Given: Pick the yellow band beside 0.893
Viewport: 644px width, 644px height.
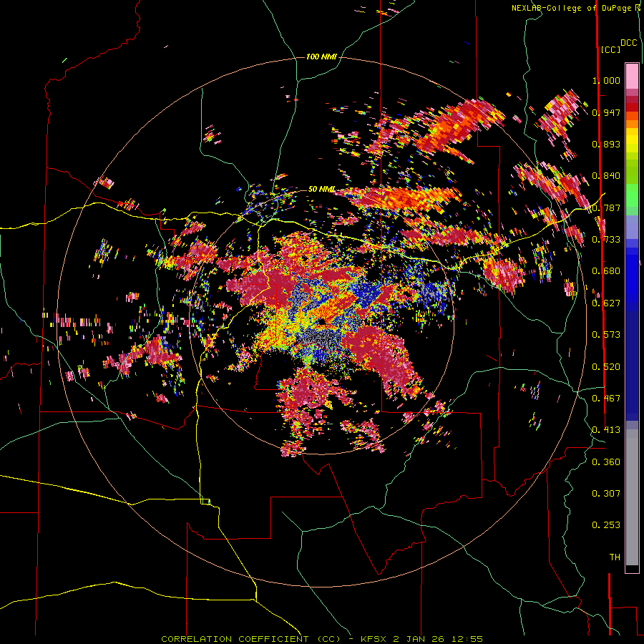Looking at the screenshot, I should [x=632, y=143].
